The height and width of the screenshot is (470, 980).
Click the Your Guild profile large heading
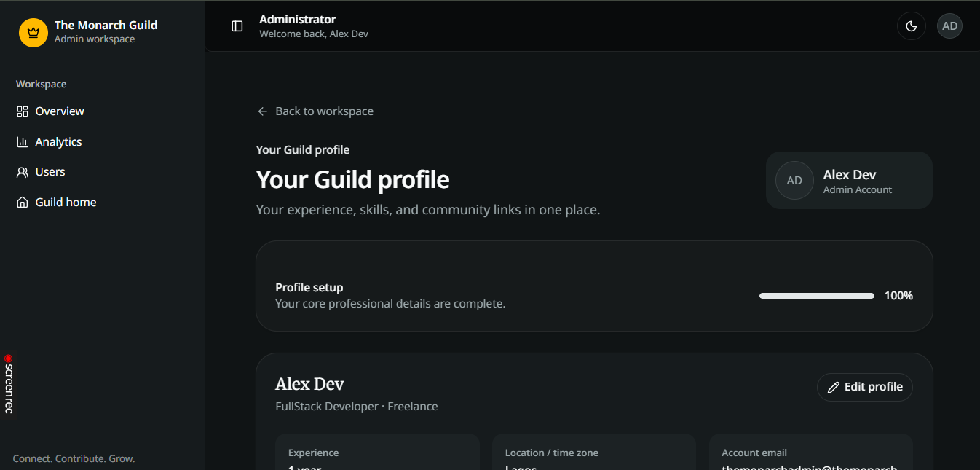point(353,179)
